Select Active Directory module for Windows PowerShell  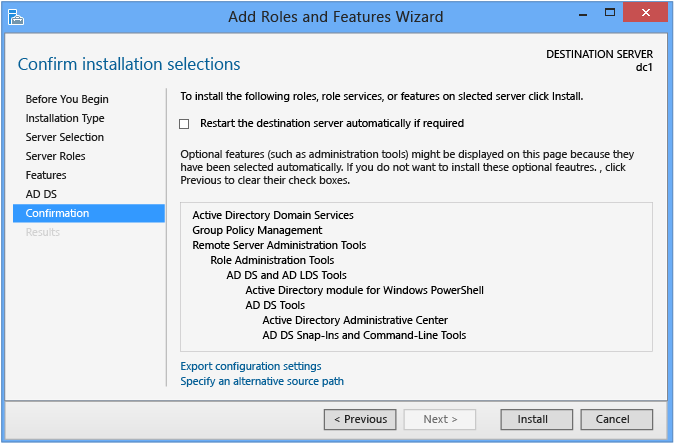tap(365, 290)
